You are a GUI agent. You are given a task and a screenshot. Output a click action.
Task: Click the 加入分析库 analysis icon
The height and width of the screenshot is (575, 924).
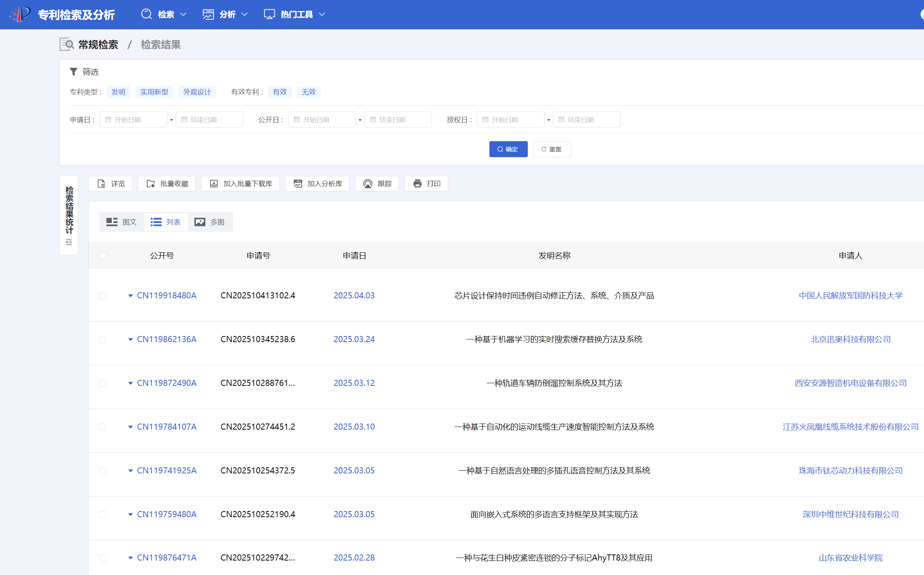tap(298, 184)
